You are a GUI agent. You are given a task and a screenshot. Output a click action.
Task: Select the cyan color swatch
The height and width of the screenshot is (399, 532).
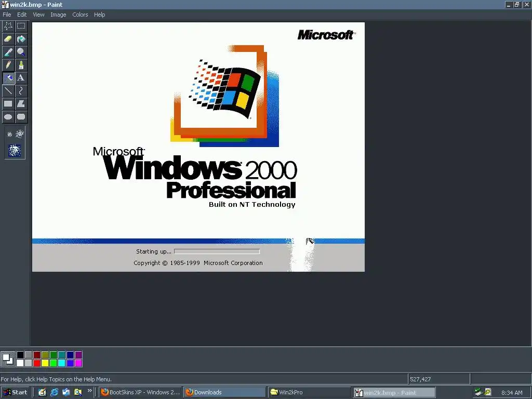(62, 363)
